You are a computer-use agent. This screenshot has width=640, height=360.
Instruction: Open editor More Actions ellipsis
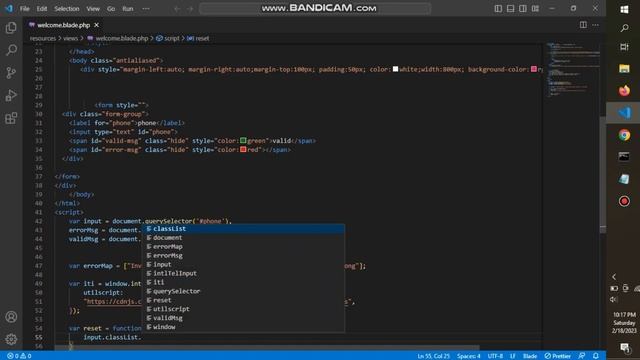(x=596, y=25)
